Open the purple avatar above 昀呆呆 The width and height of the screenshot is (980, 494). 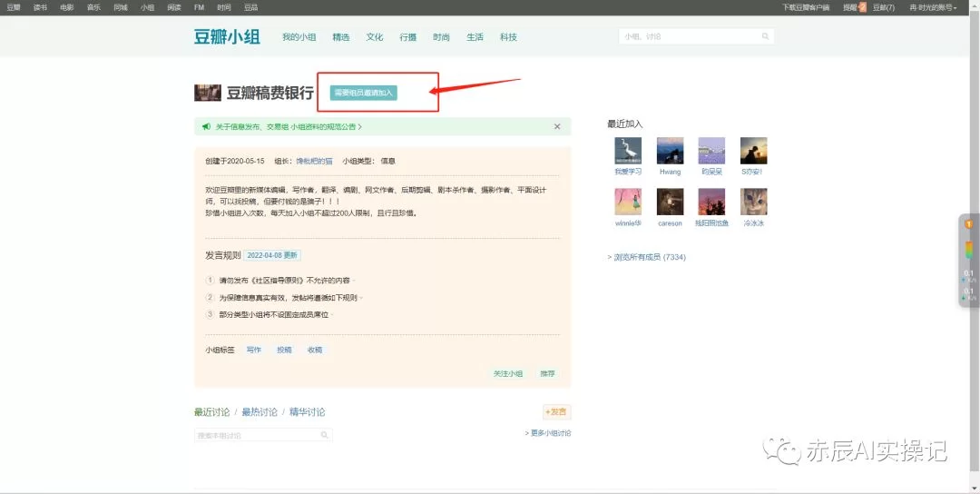coord(712,151)
